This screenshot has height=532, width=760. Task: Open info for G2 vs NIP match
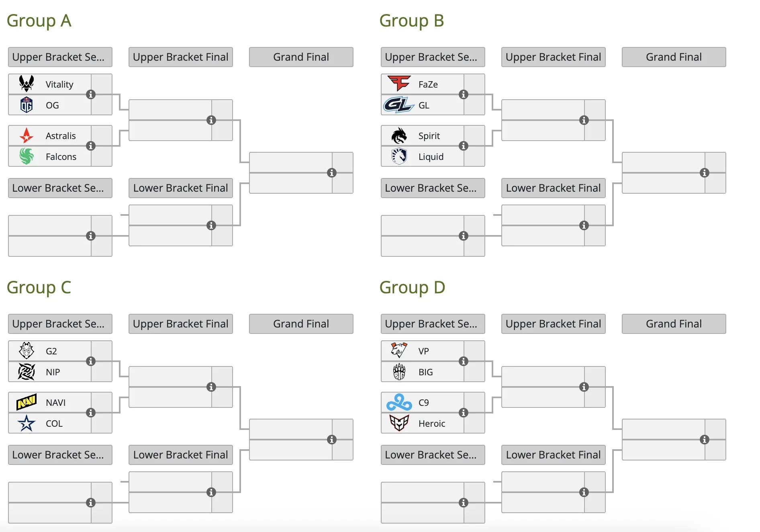(91, 361)
